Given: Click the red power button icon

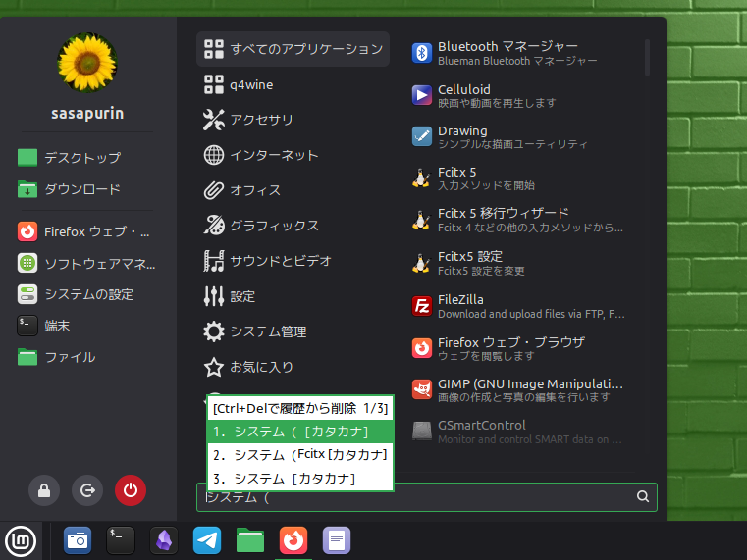Looking at the screenshot, I should coord(130,491).
